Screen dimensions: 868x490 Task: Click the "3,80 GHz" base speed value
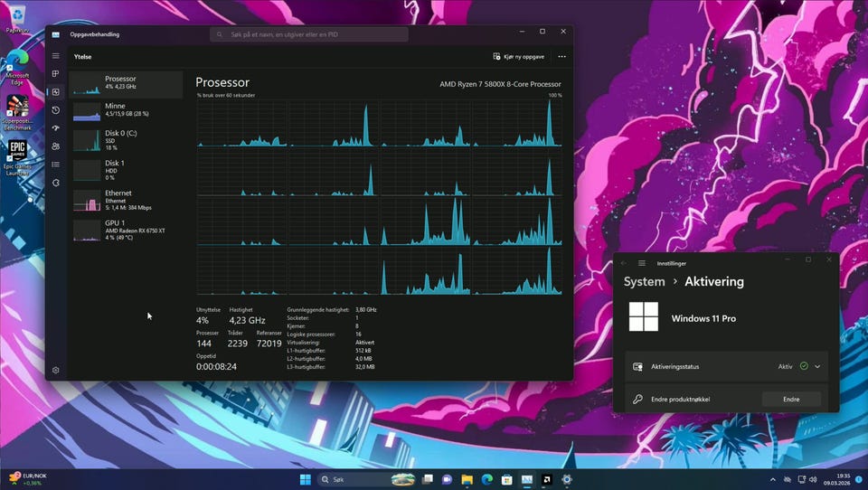pos(366,310)
